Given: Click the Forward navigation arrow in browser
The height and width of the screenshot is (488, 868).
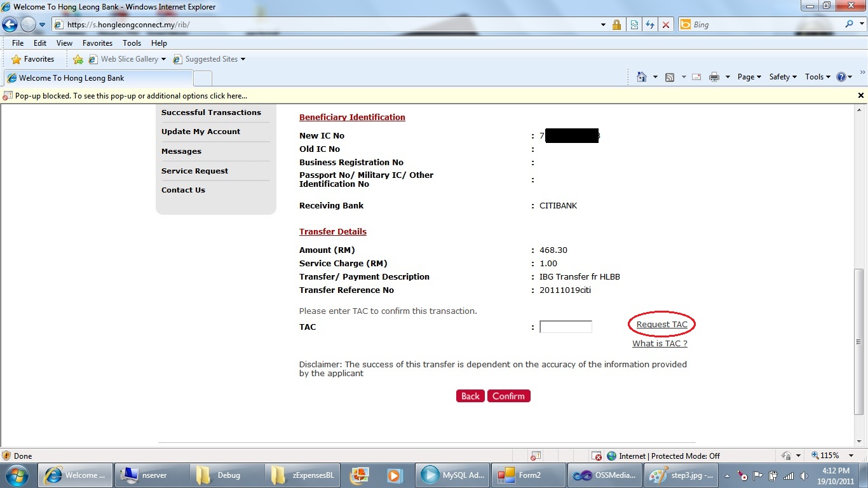Looking at the screenshot, I should click(x=28, y=25).
